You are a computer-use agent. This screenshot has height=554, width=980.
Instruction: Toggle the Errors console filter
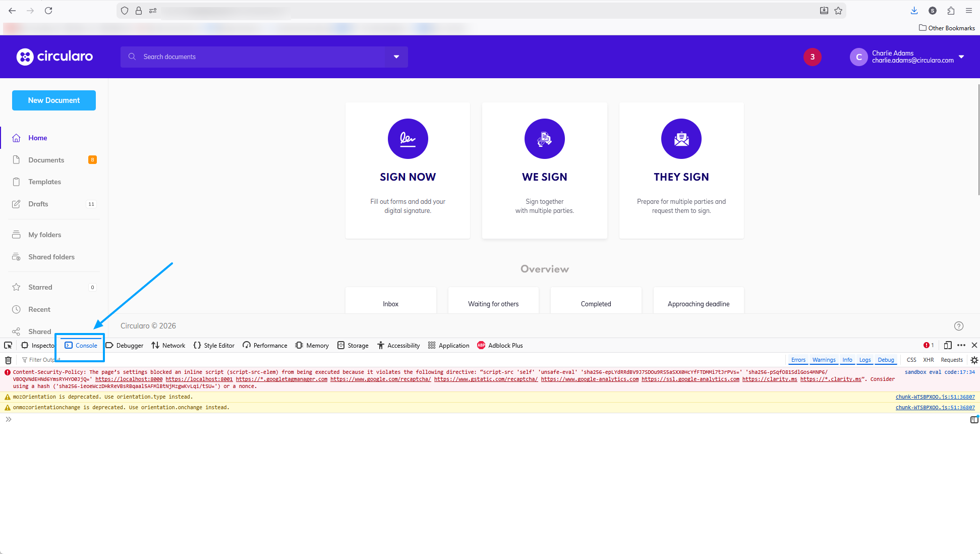point(798,360)
